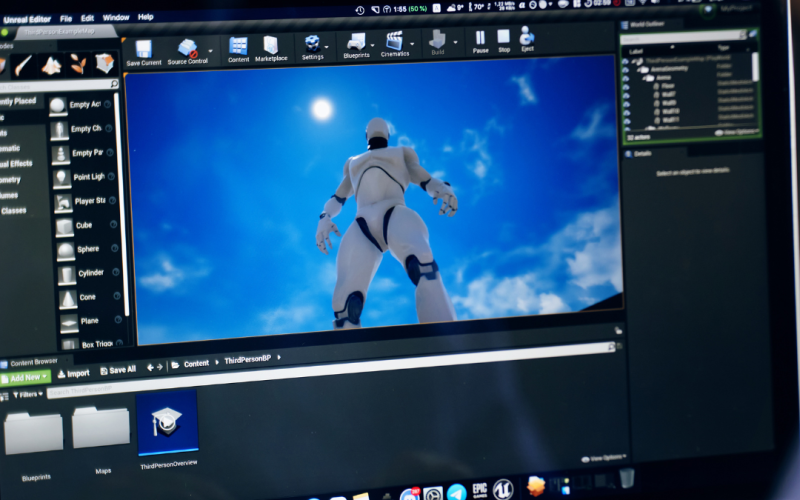Select the Recently Placed category
Viewport: 800px width, 500px height.
pyautogui.click(x=18, y=102)
